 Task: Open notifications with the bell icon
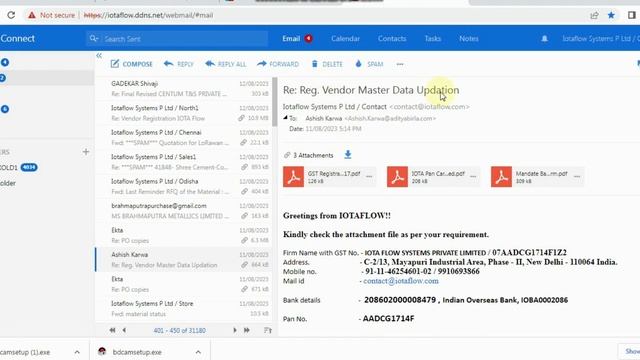pos(544,39)
